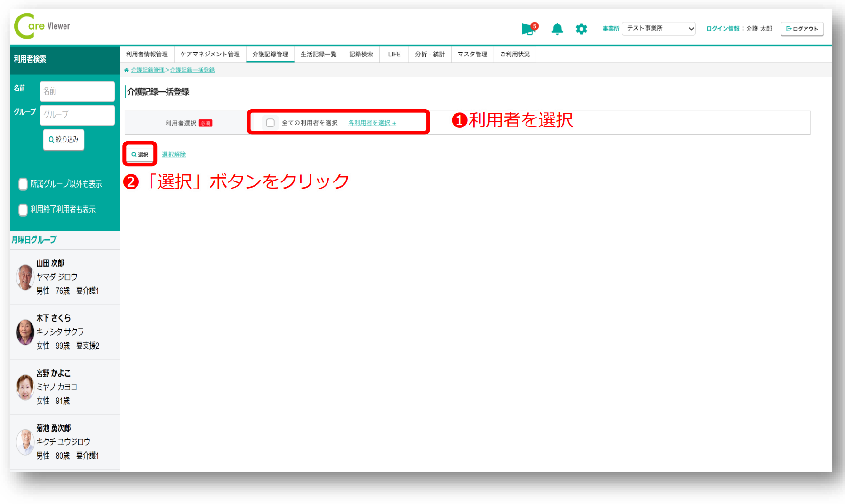Image resolution: width=845 pixels, height=504 pixels.
Task: Check 全ての利用者を選択 checkbox
Action: coord(270,123)
